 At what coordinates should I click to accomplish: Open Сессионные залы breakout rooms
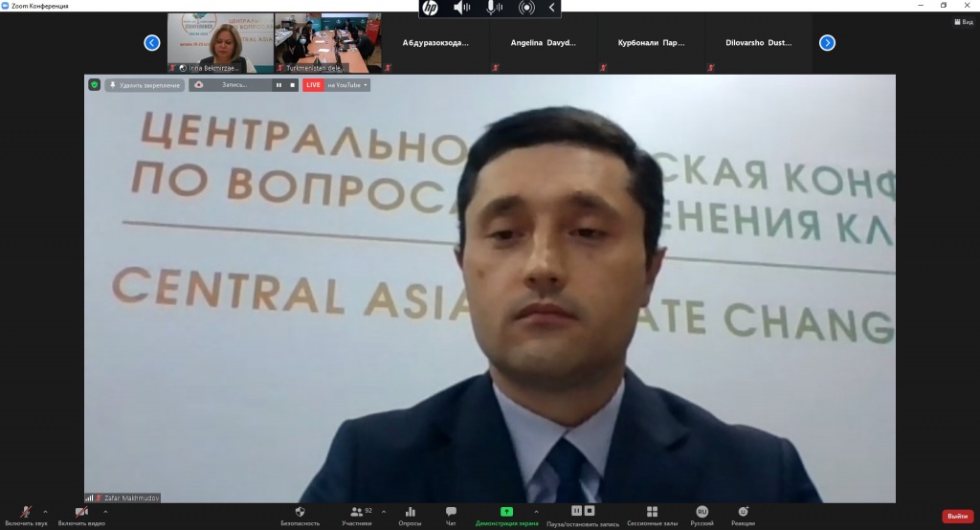[652, 513]
